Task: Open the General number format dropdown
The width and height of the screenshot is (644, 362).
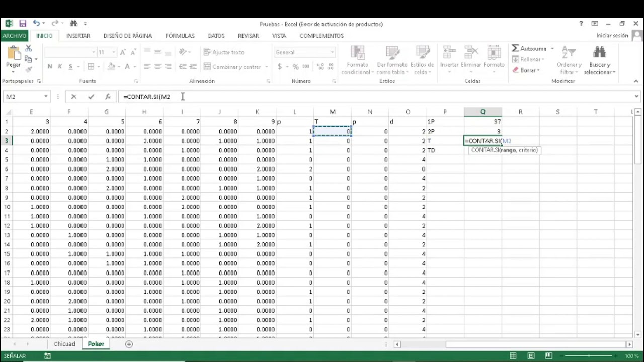Action: (x=332, y=52)
